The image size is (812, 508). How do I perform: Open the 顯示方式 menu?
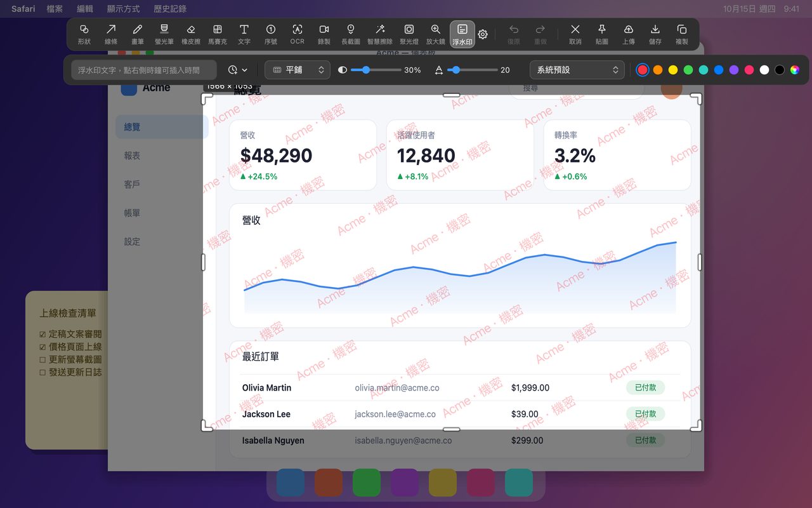123,9
